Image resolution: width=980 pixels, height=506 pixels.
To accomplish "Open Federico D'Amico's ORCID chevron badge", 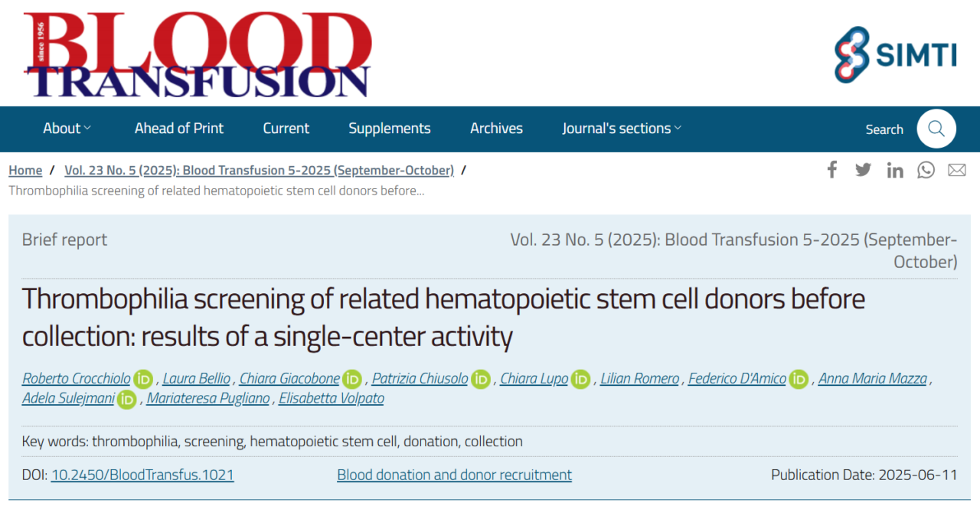I will 799,378.
